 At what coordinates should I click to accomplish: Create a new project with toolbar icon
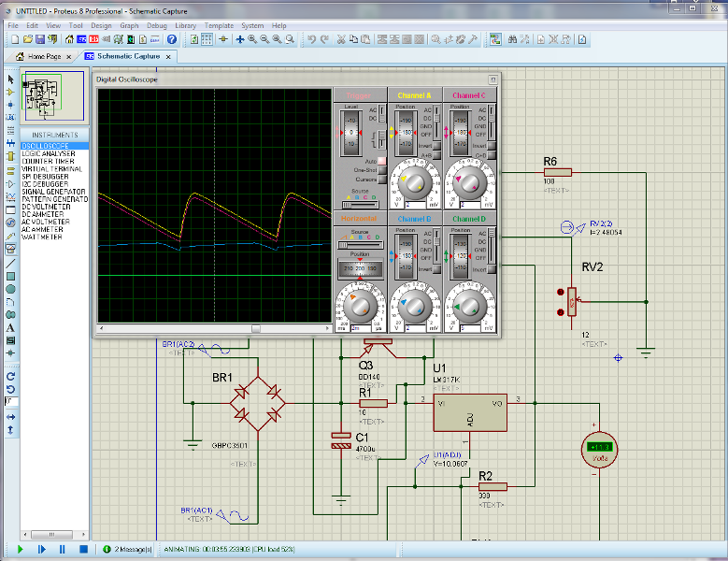(x=15, y=39)
